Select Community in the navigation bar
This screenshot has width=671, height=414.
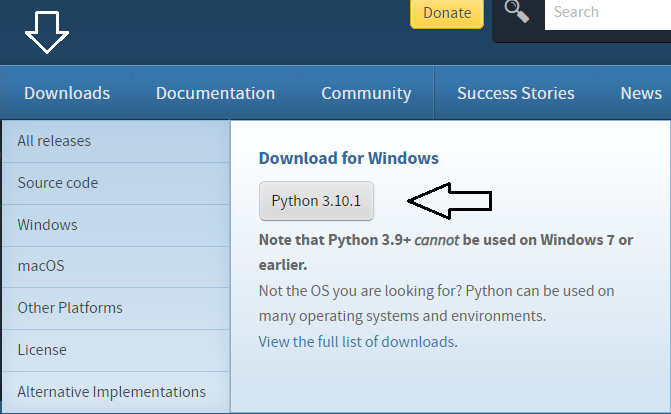[x=366, y=93]
